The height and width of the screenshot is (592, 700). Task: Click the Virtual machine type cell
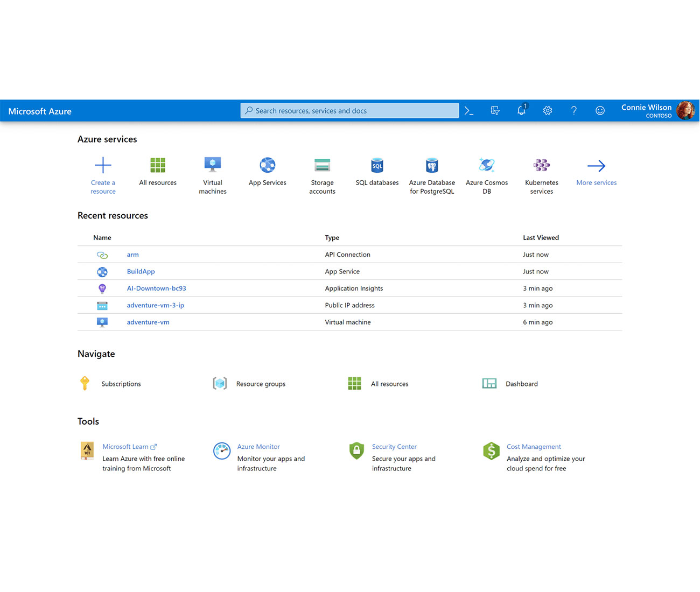coord(348,322)
